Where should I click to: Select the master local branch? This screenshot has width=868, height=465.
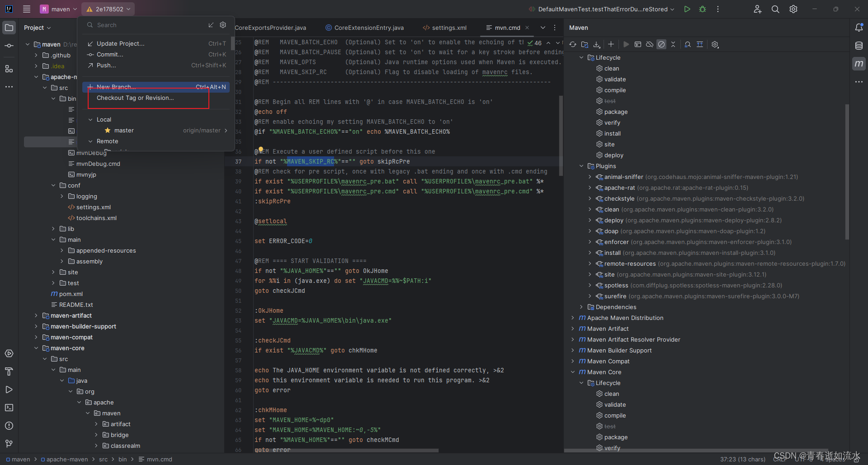(x=156, y=130)
